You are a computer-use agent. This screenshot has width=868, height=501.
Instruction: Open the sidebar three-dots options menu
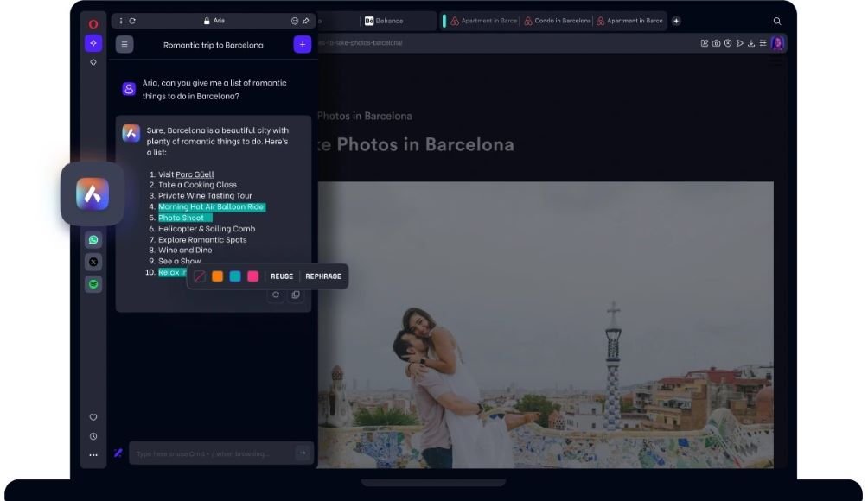point(93,455)
